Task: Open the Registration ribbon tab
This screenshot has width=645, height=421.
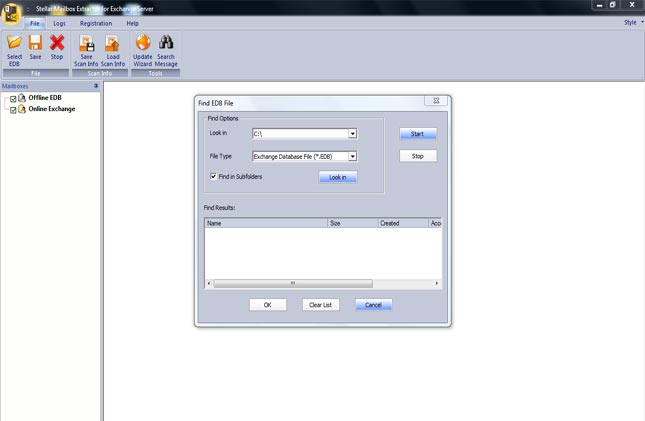Action: 96,23
